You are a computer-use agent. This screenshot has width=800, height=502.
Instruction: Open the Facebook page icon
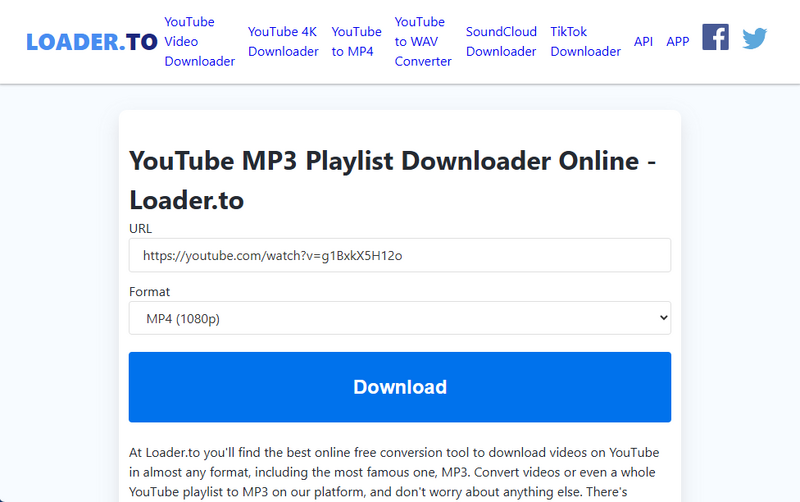pos(715,38)
